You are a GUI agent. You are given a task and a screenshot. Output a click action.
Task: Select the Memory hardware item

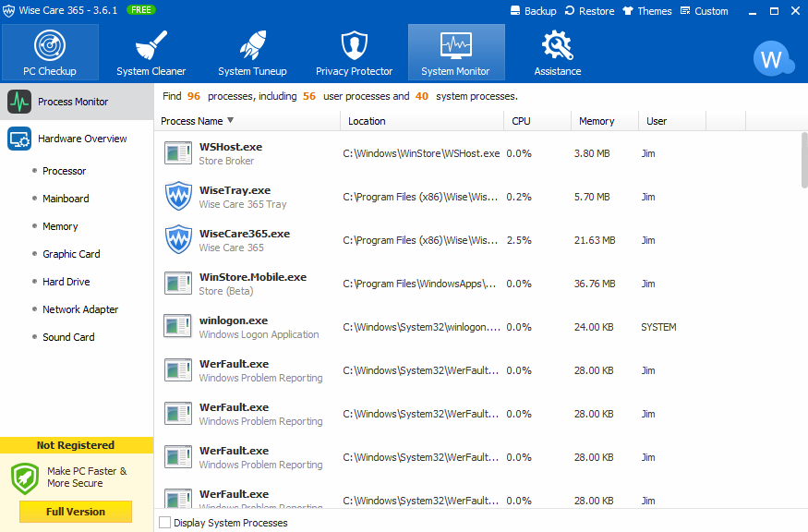click(x=60, y=226)
